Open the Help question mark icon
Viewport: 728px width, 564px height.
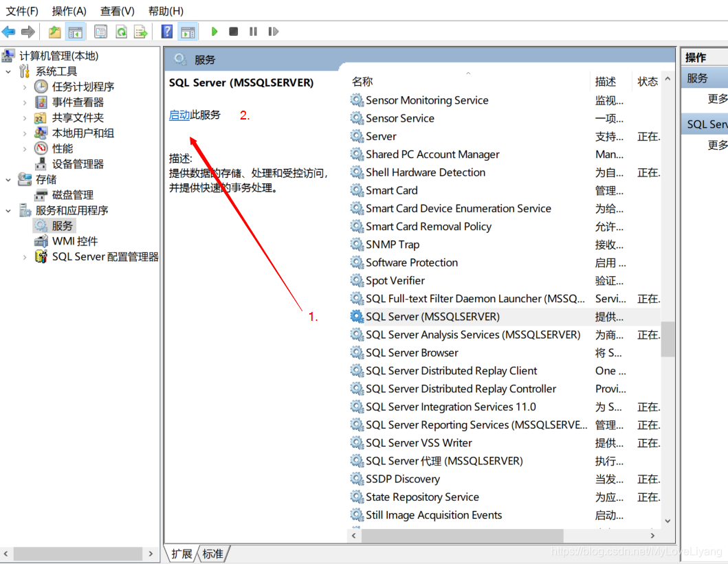pyautogui.click(x=166, y=32)
